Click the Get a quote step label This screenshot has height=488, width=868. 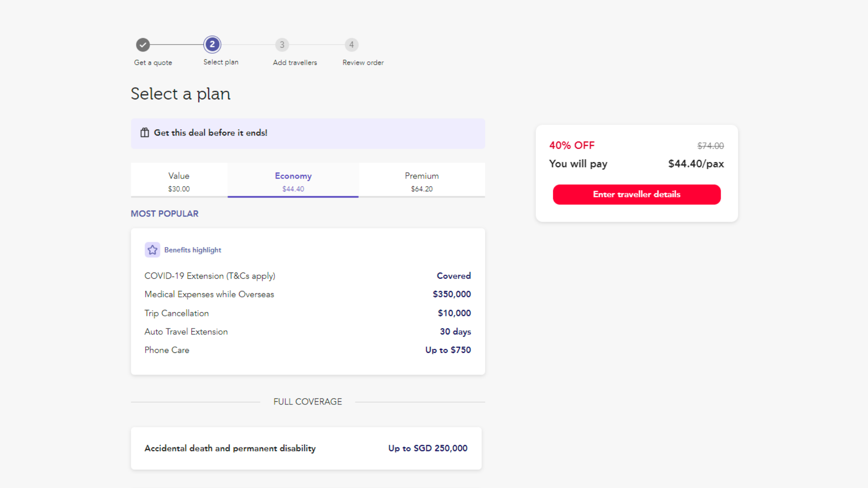click(152, 62)
